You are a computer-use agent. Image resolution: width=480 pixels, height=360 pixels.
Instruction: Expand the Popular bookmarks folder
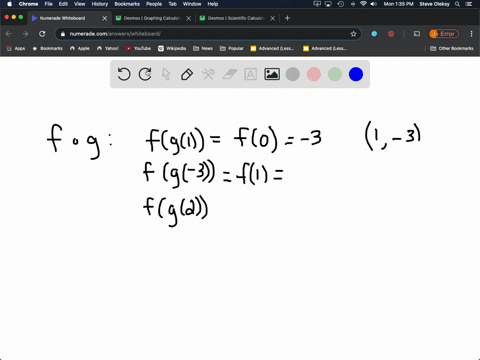[232, 48]
